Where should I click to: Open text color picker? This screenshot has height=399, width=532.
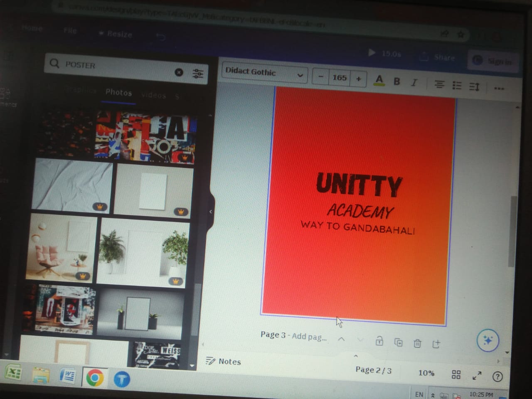(x=379, y=80)
